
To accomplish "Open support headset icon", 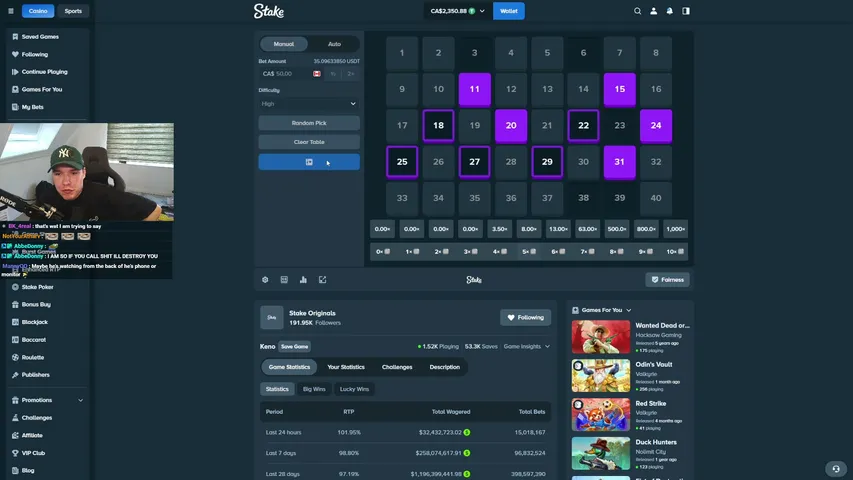I will (836, 469).
